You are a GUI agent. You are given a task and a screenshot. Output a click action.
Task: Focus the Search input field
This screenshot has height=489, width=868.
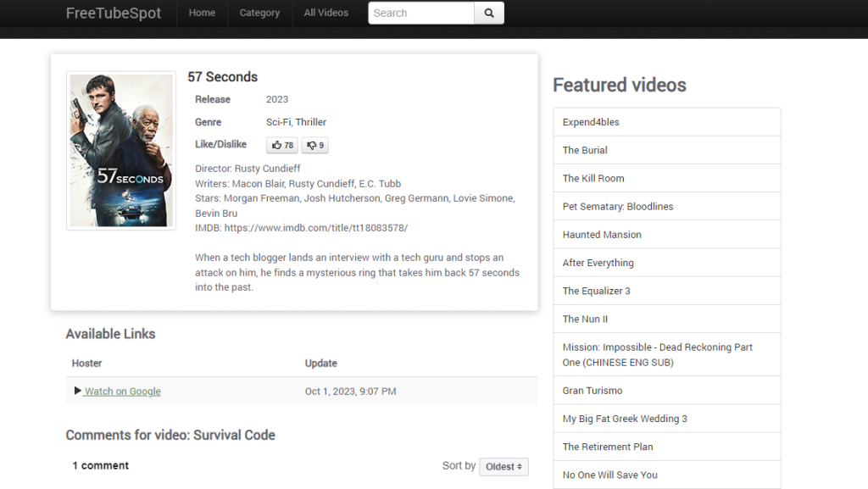point(421,14)
